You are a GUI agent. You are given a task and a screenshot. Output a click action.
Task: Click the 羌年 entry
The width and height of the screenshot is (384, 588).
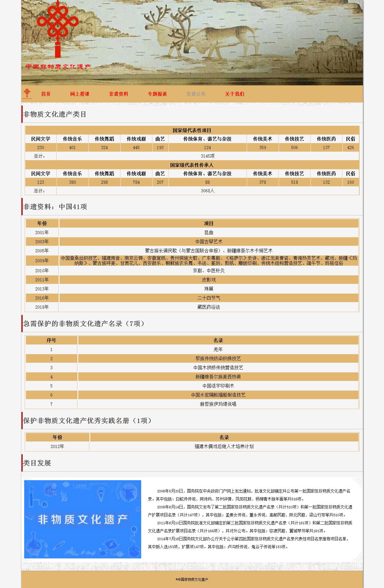pyautogui.click(x=218, y=349)
